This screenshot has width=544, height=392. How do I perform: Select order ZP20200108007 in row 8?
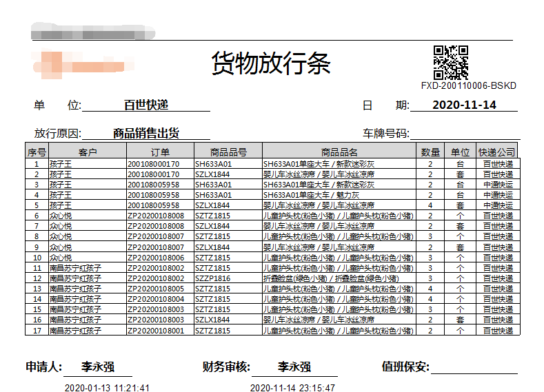click(x=156, y=236)
